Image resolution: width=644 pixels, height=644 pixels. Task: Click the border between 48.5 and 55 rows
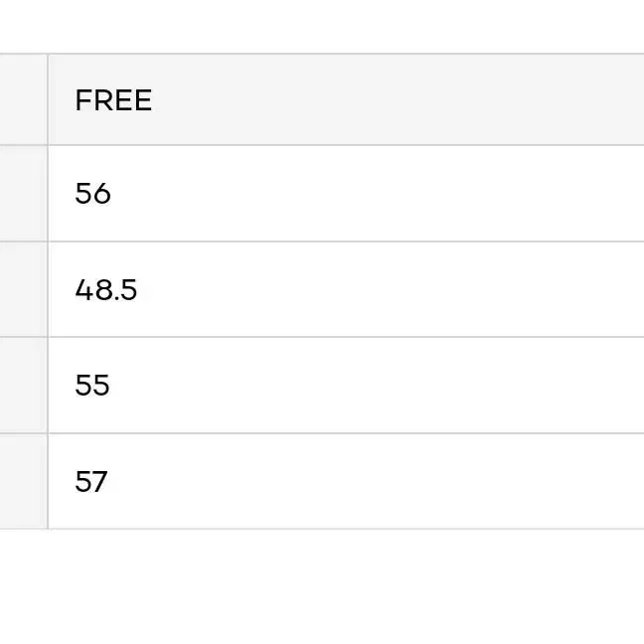(x=322, y=337)
